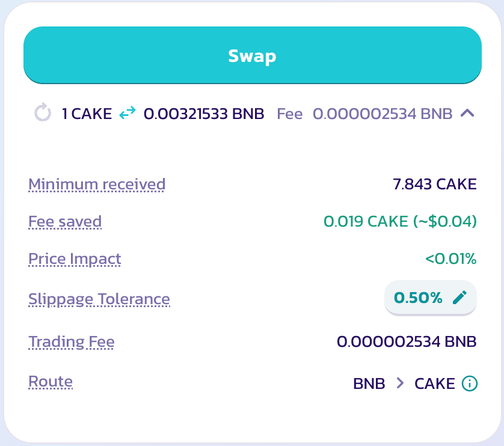
Task: Click the Swap button
Action: tap(252, 55)
